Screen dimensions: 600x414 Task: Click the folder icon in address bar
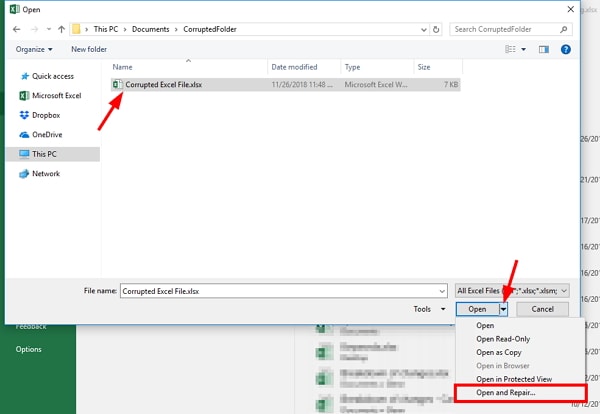coord(76,29)
